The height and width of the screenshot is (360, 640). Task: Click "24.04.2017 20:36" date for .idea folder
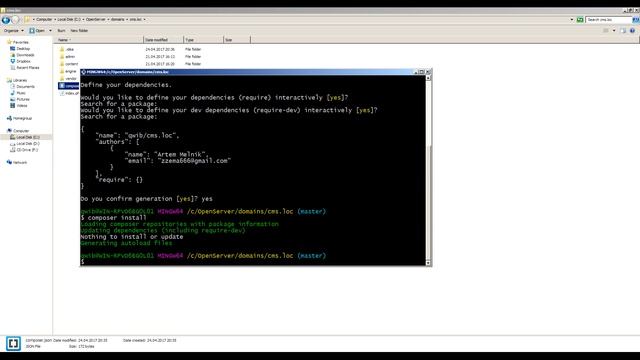click(160, 49)
